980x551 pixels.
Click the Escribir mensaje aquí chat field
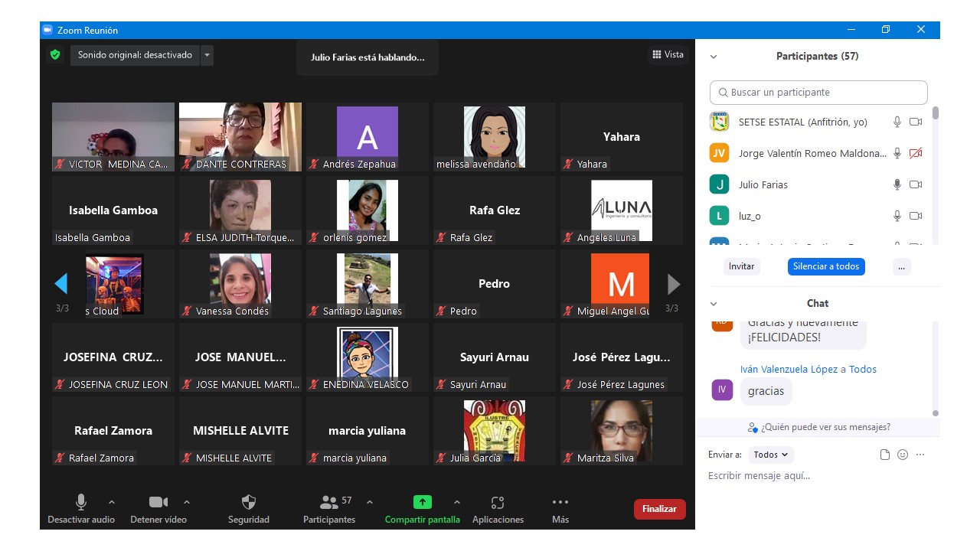(818, 476)
